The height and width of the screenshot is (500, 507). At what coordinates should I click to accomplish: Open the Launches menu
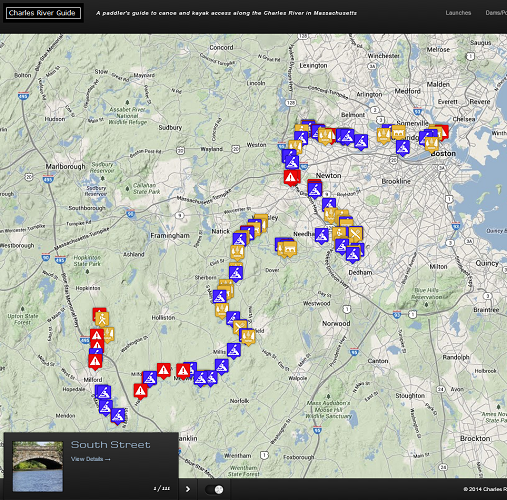(x=458, y=13)
